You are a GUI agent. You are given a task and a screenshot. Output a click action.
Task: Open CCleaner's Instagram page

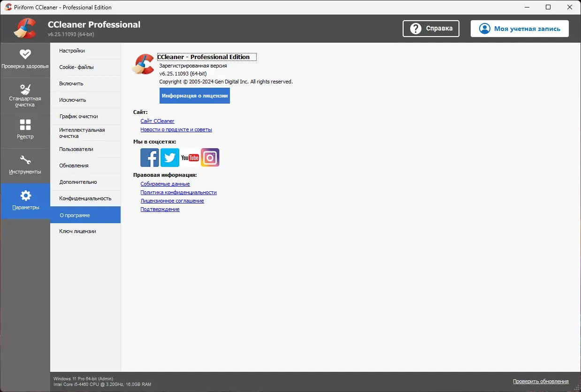(x=210, y=158)
